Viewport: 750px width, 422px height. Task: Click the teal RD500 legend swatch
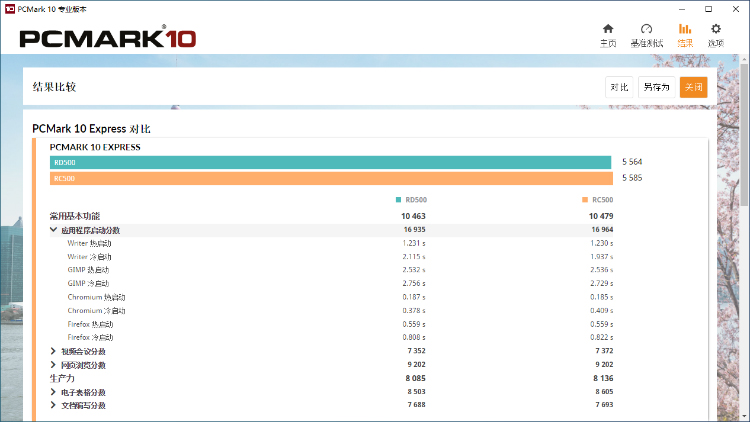(x=398, y=200)
